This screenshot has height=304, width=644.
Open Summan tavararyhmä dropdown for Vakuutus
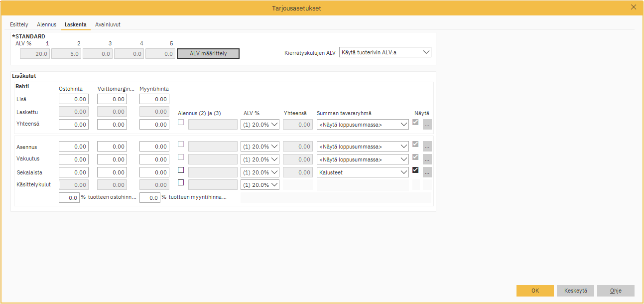pos(363,159)
